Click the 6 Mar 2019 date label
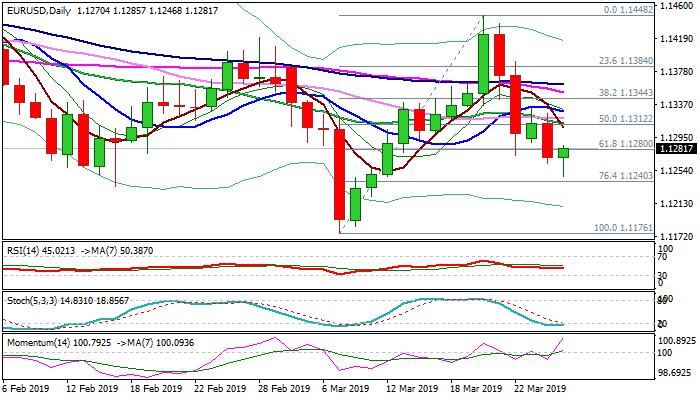The image size is (700, 400). (346, 390)
